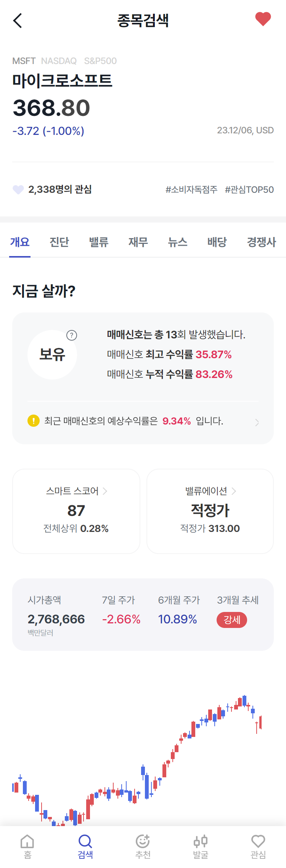Tap the red 강세 trend badge
Viewport: 286px width, 868px height.
click(x=232, y=620)
